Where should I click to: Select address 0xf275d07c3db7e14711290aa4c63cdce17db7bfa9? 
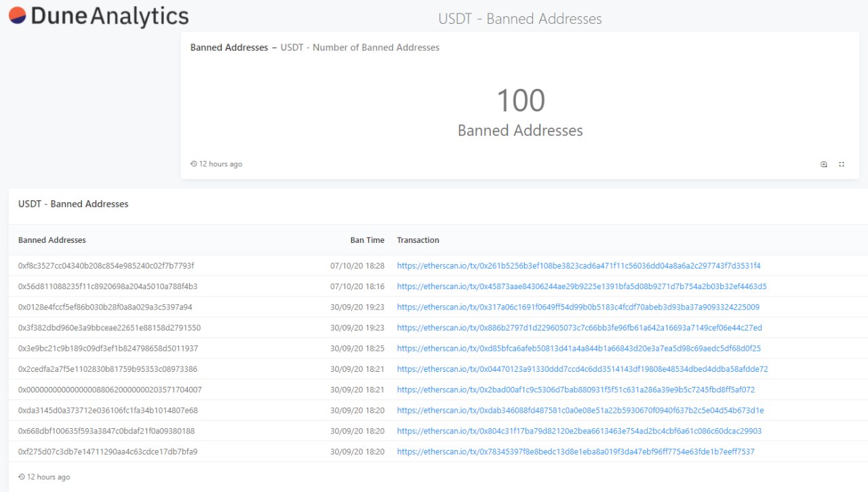point(108,451)
